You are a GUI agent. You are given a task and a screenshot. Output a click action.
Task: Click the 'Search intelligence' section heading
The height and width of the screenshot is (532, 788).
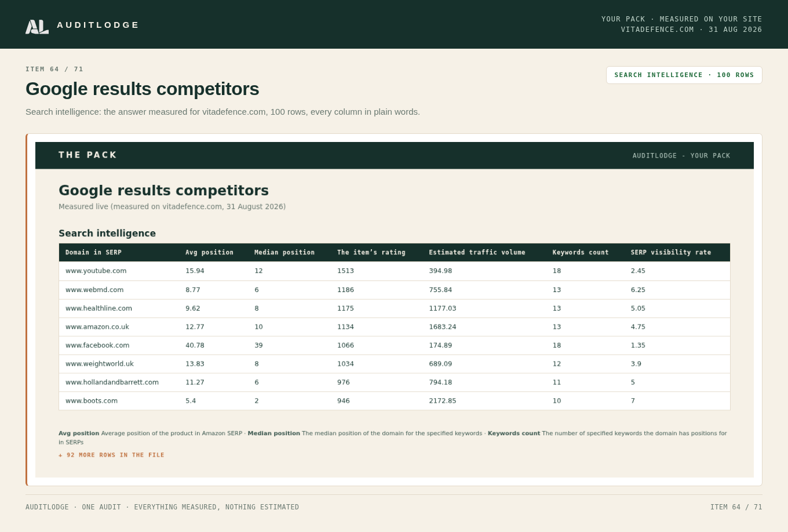107,234
